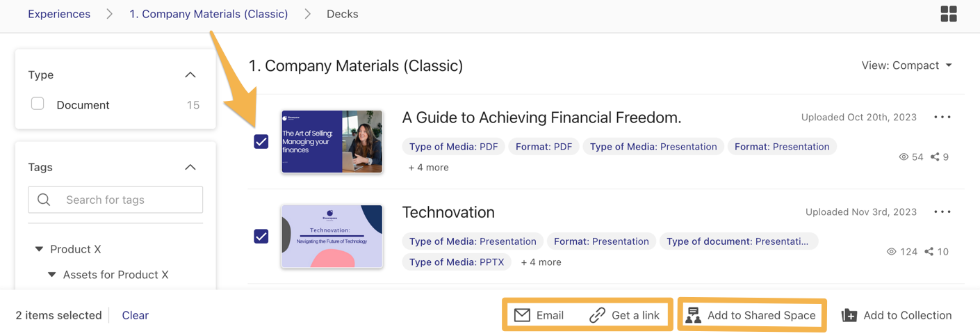The image size is (980, 336).
Task: Open more options for Technovation deck
Action: [942, 211]
